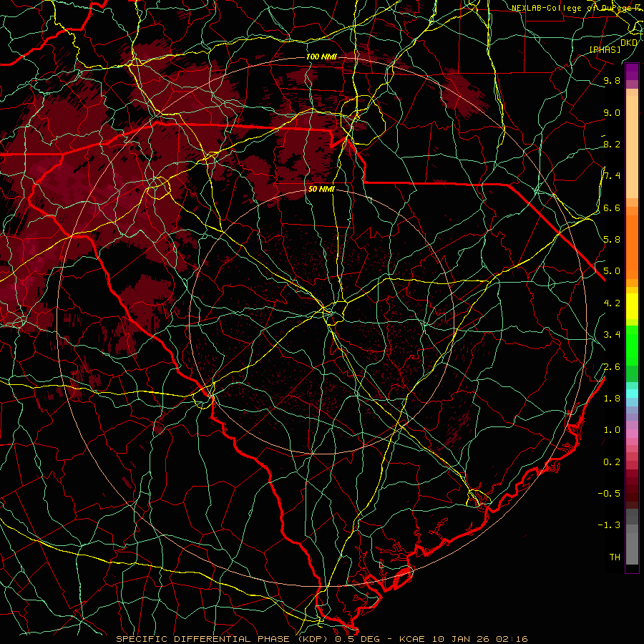Click the 9.0 value on the color scale
This screenshot has height=644, width=644.
point(612,113)
